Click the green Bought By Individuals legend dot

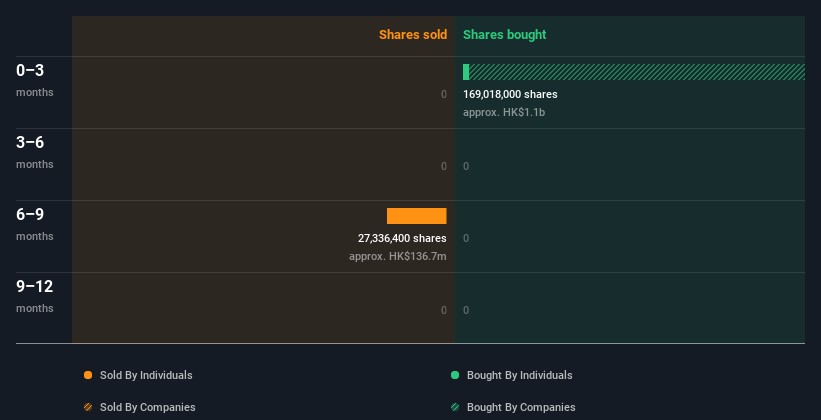point(455,376)
